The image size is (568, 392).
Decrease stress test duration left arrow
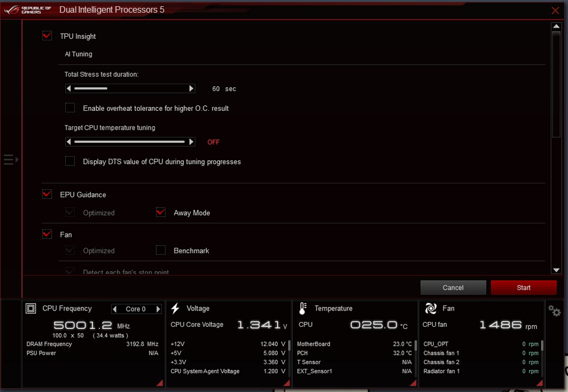tap(68, 88)
